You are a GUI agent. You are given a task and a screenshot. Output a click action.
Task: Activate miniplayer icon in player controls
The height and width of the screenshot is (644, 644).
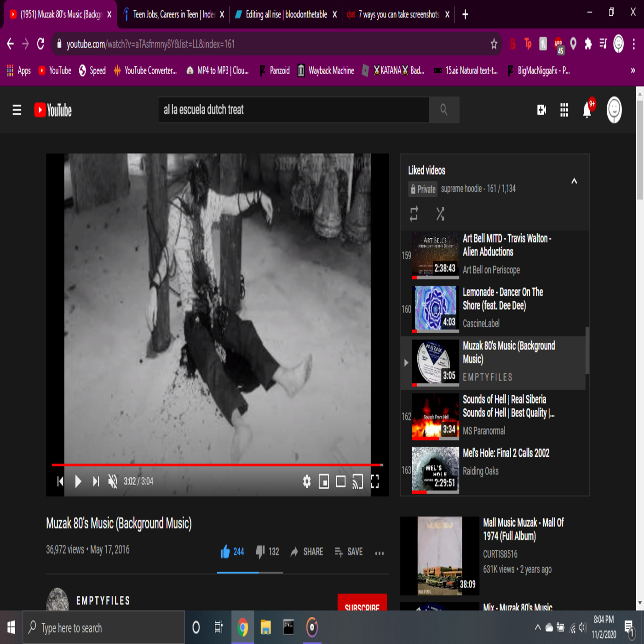click(324, 482)
